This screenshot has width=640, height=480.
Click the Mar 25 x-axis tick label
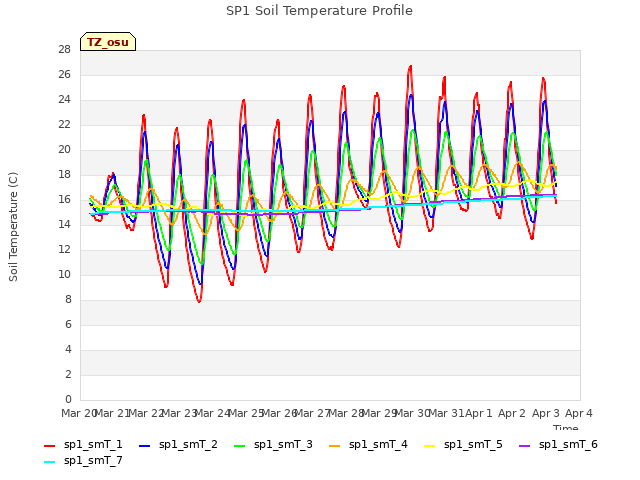pyautogui.click(x=246, y=413)
